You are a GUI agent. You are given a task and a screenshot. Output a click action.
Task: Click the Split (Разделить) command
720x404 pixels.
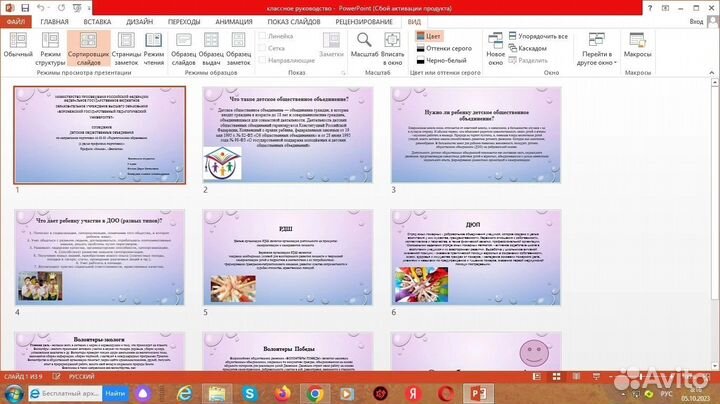pyautogui.click(x=529, y=60)
